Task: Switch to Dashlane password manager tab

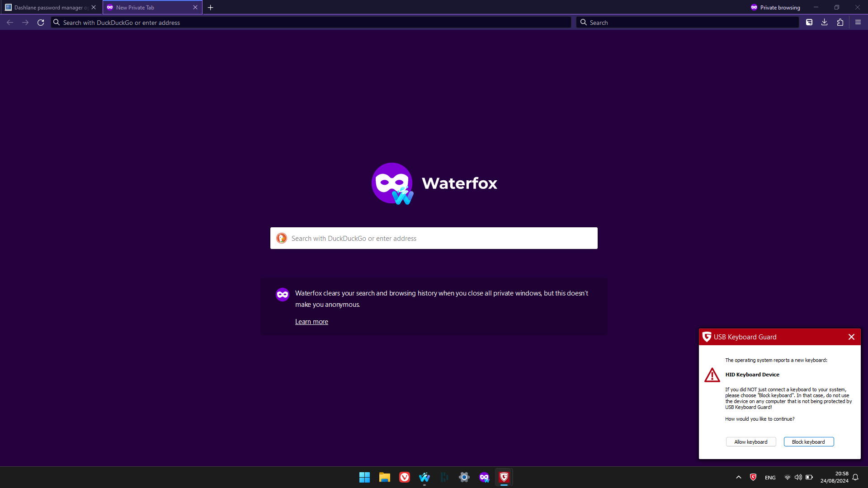Action: pos(47,8)
